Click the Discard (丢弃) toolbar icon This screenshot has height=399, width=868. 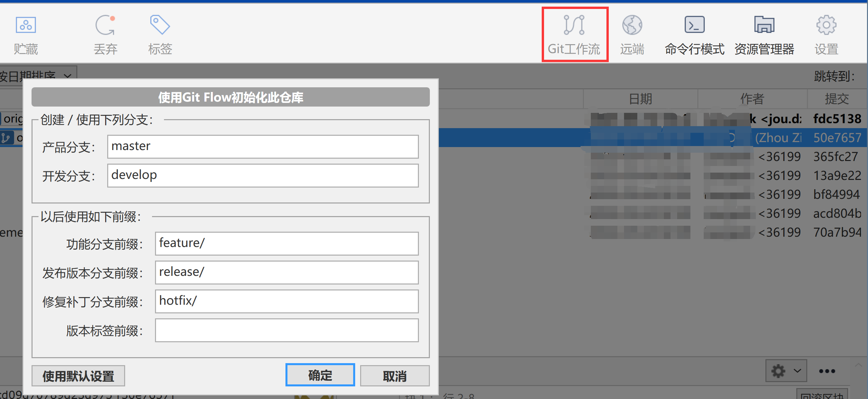click(106, 35)
